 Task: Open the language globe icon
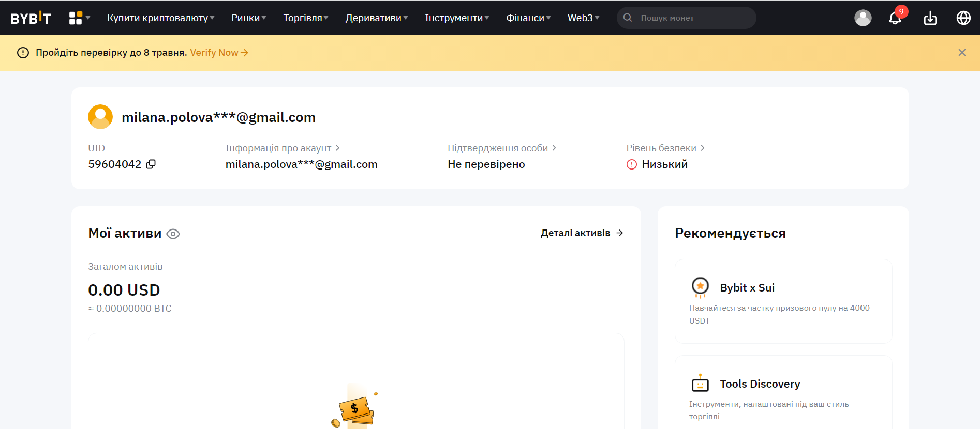pyautogui.click(x=963, y=18)
